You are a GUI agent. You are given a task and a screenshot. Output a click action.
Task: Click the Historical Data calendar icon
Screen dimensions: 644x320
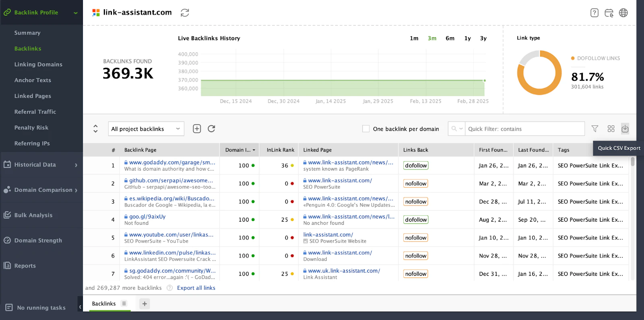(x=7, y=164)
